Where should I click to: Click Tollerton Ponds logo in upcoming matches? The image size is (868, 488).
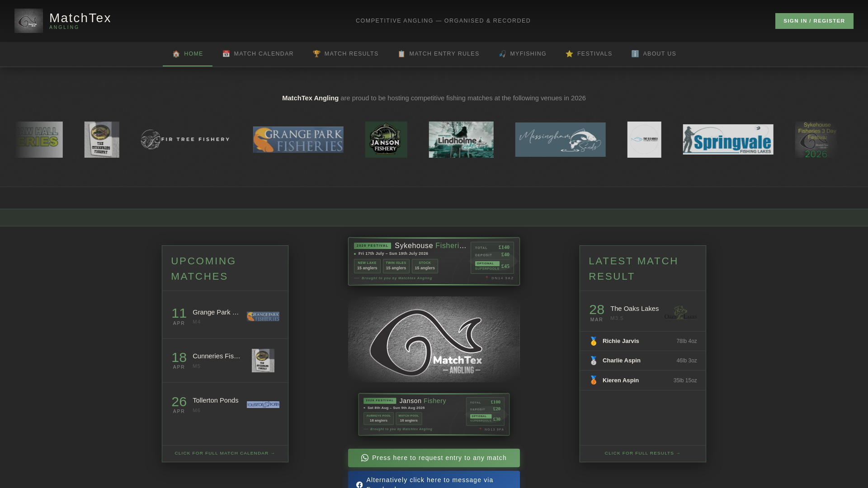coord(263,404)
